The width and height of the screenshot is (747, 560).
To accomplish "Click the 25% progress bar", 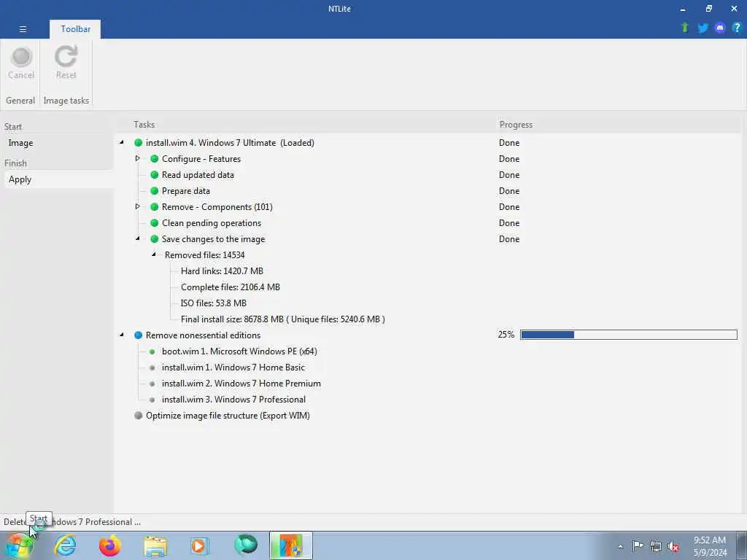I will point(629,335).
